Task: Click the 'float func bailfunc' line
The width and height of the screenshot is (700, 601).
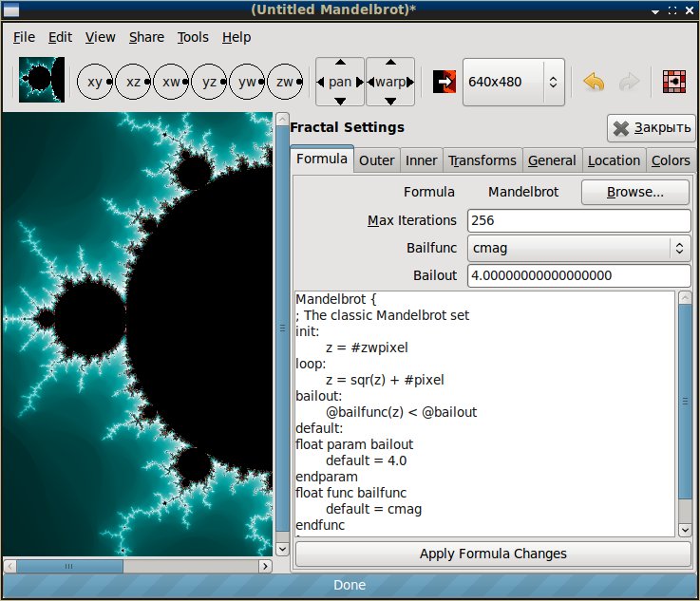Action: click(350, 493)
